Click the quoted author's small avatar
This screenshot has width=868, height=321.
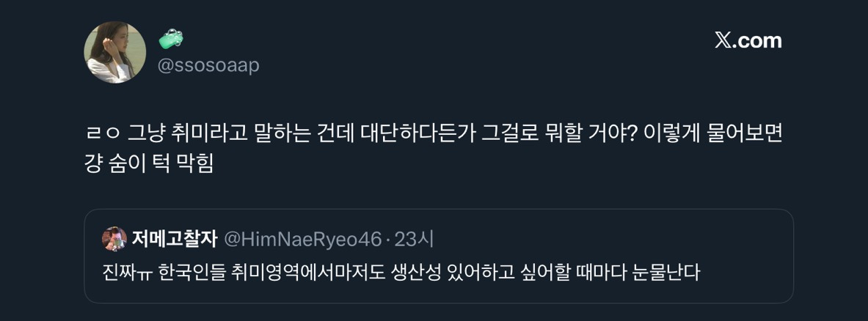(114, 239)
